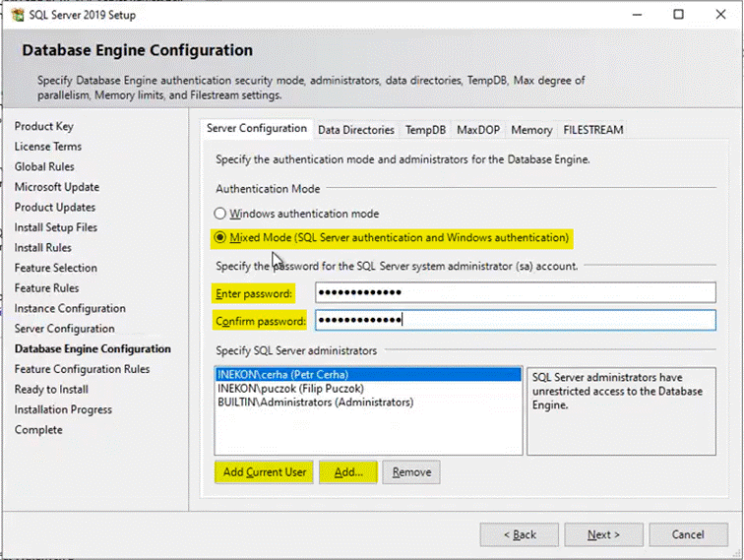Click Ready to Install step
The width and height of the screenshot is (744, 560).
point(51,389)
